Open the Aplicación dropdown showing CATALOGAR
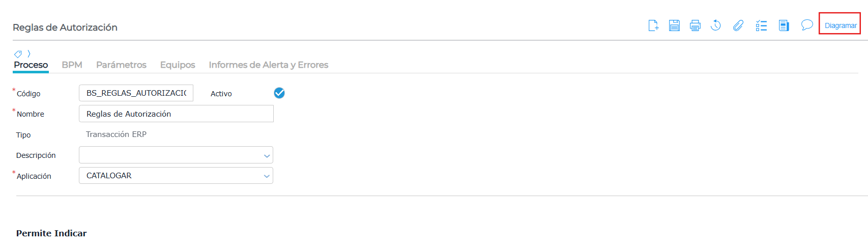 176,176
